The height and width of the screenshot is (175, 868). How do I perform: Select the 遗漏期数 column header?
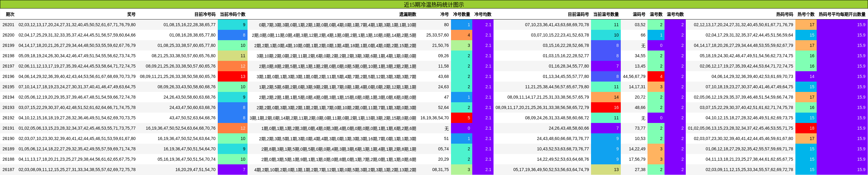coord(408,15)
